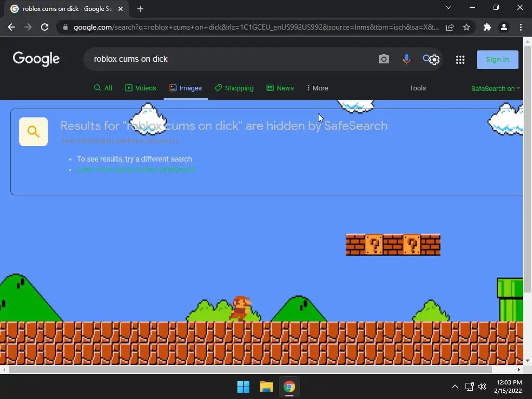Close the Google Search tab
Screen dimensions: 532x399
pos(121,9)
